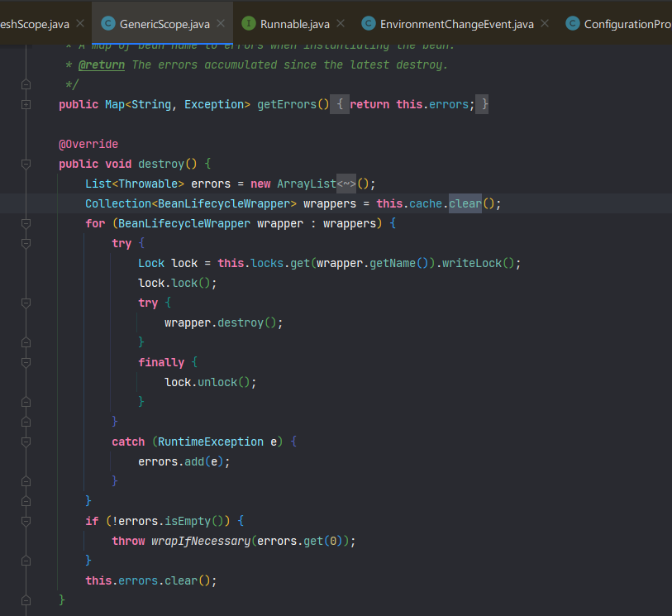This screenshot has height=616, width=672.
Task: Click fold end marker beside brace after errors.add(e)
Action: click(26, 481)
